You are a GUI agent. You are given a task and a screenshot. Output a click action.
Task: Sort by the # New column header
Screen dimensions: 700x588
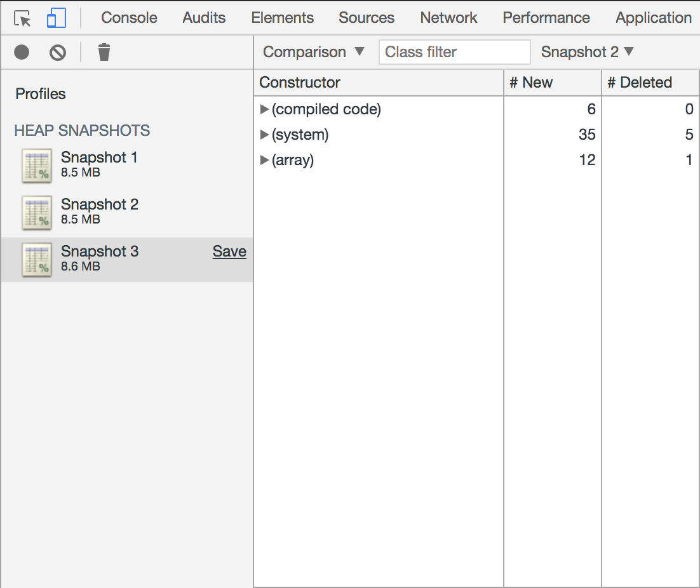553,83
